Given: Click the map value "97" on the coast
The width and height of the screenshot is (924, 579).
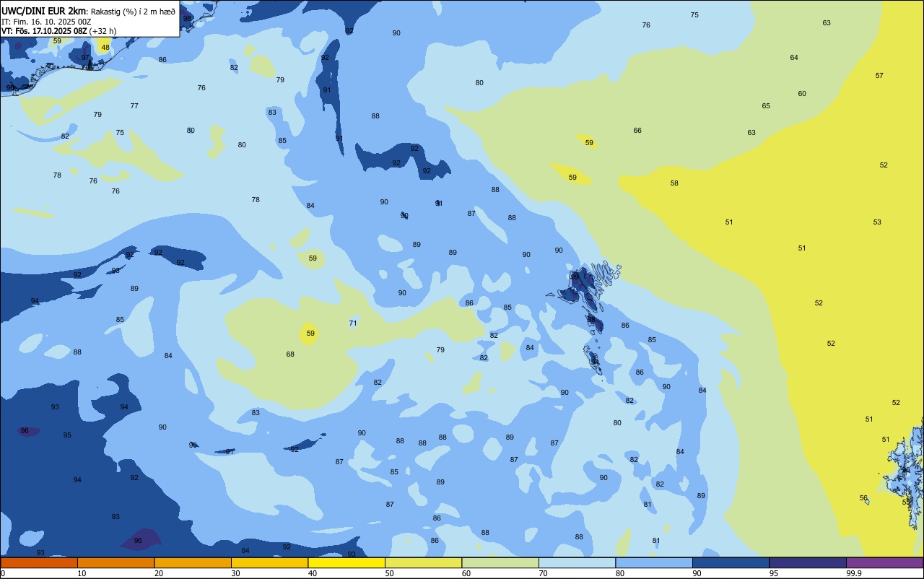Looking at the screenshot, I should pos(85,58).
